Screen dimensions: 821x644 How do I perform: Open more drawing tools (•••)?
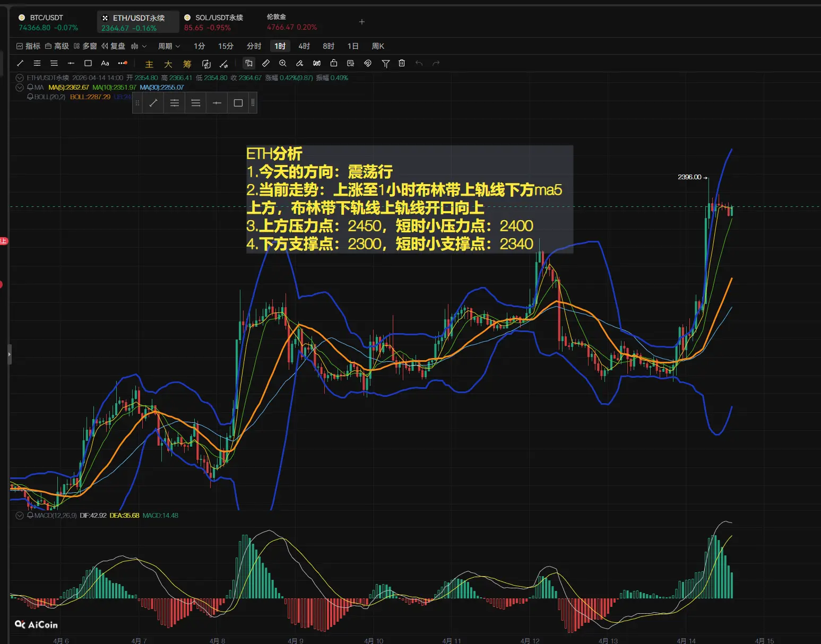point(123,63)
